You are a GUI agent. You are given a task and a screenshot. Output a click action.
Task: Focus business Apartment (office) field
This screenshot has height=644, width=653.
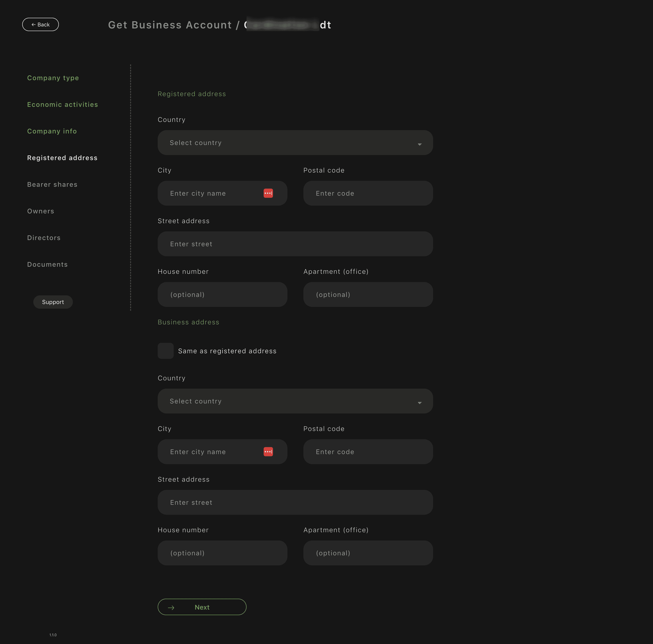(x=368, y=553)
